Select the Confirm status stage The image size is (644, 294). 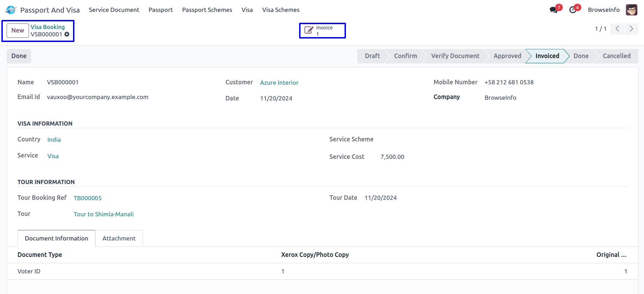tap(405, 56)
